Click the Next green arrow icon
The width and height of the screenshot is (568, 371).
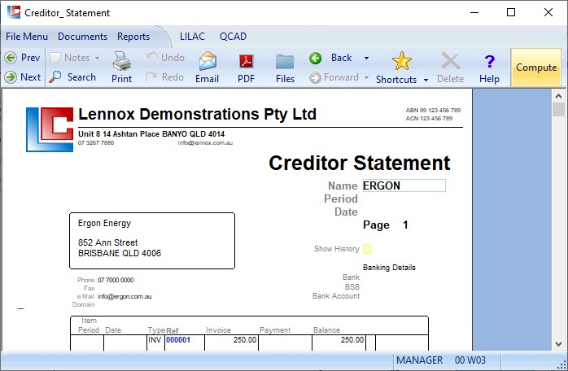[x=11, y=77]
